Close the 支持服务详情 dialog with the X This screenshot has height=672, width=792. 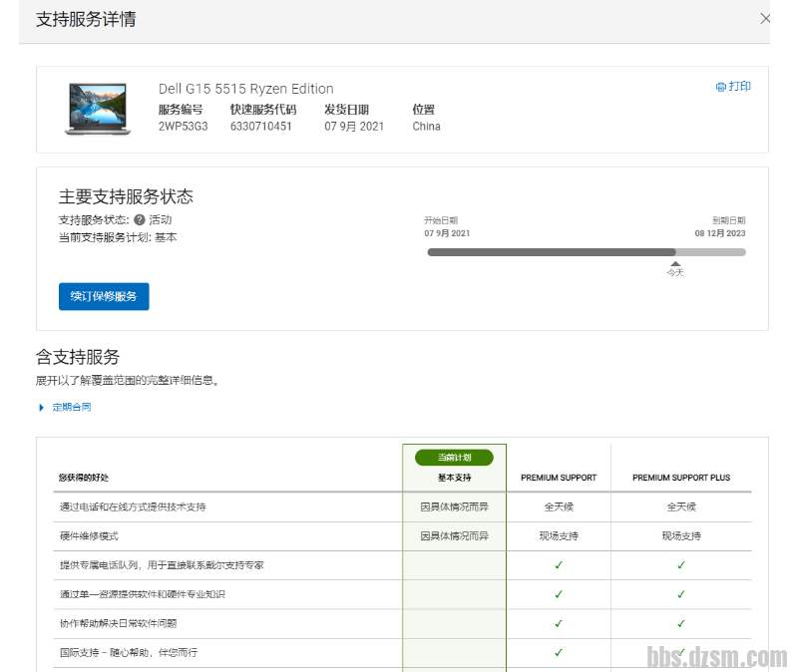pyautogui.click(x=765, y=18)
